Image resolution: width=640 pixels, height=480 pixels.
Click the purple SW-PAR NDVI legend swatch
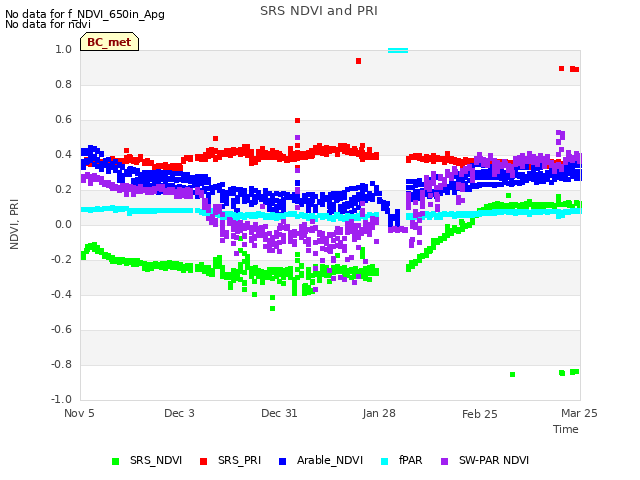tap(444, 462)
